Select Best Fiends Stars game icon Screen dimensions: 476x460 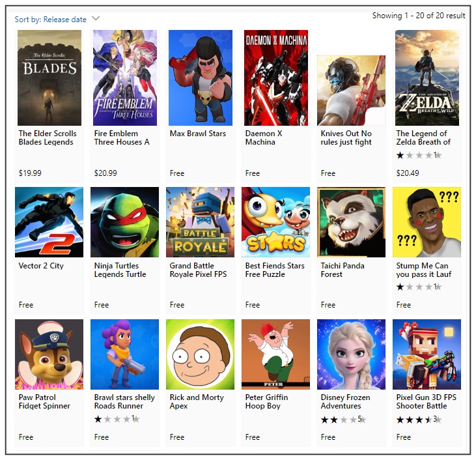click(x=276, y=222)
